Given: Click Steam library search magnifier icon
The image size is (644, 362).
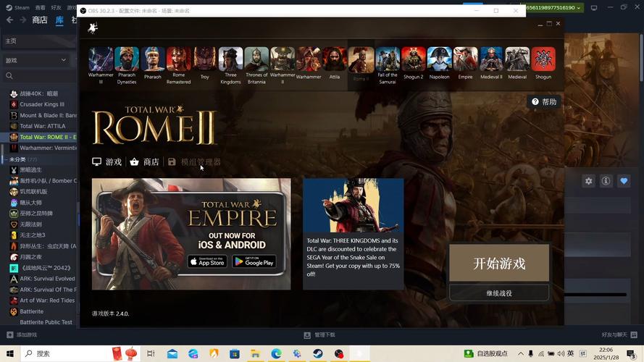Looking at the screenshot, I should (x=9, y=75).
